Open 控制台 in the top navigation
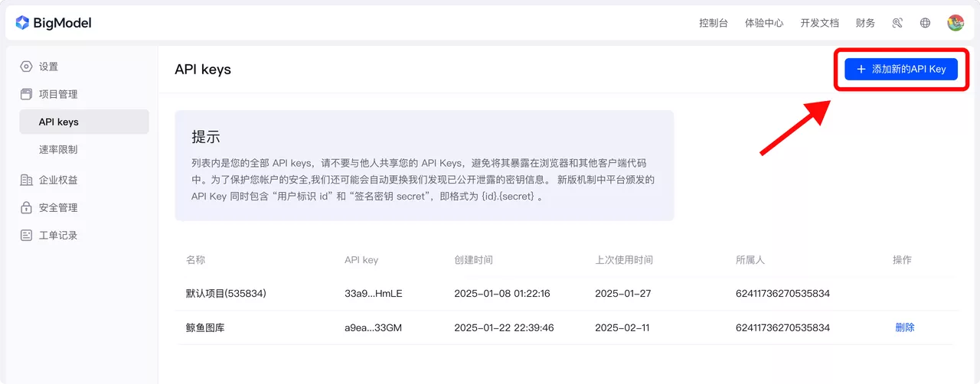980x384 pixels. pyautogui.click(x=714, y=23)
